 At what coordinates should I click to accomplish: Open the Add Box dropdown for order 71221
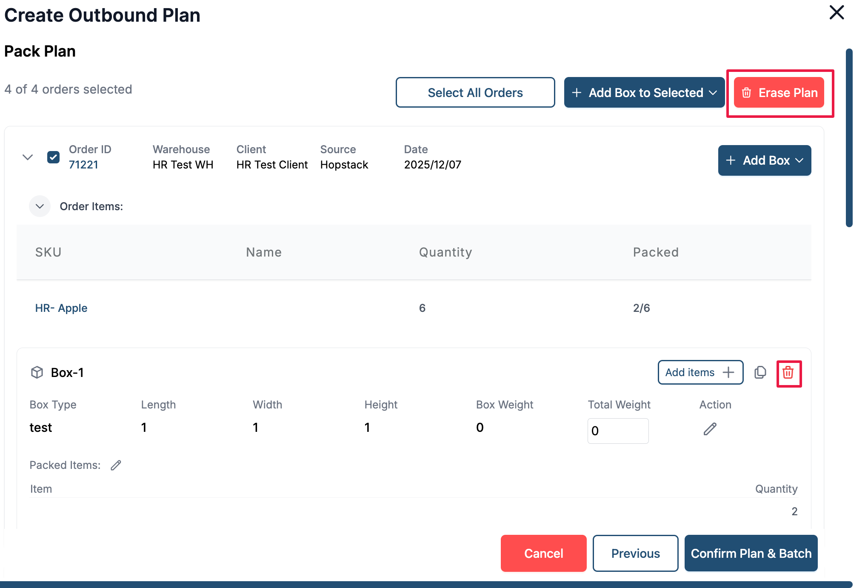click(764, 160)
